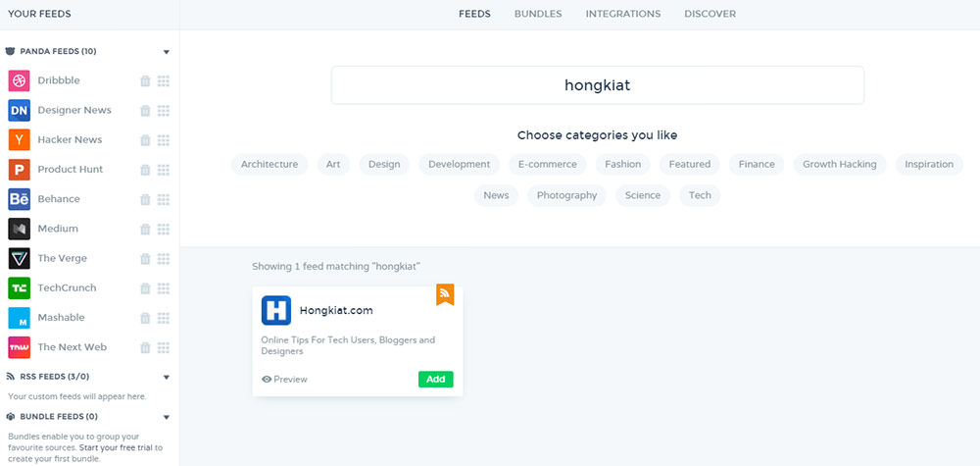
Task: Click the Hacker News Y logo
Action: pos(20,139)
